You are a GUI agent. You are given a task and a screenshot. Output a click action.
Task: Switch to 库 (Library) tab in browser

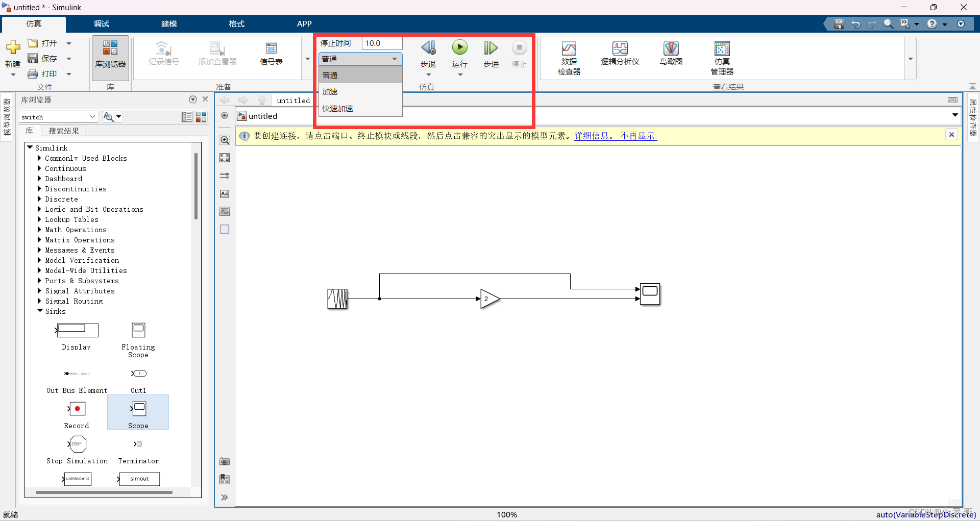(30, 131)
